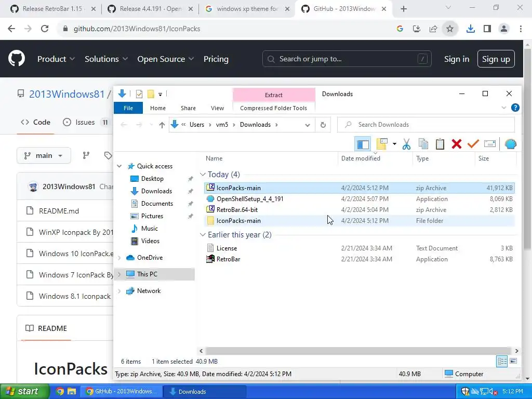532x399 pixels.
Task: Select the OpenShellSetup_4_4_191 application file
Action: pos(360,199)
